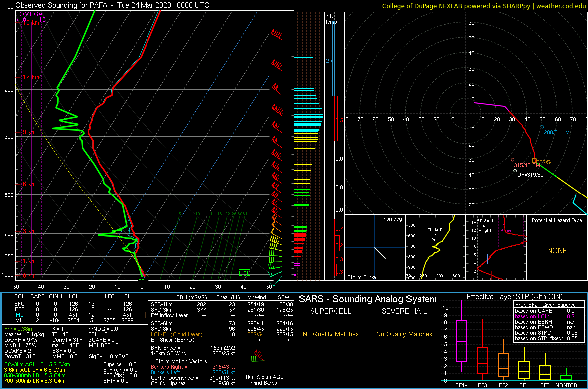The height and width of the screenshot is (389, 588).
Task: Click the green 'LCL' marker on skew-T
Action: coord(244,273)
